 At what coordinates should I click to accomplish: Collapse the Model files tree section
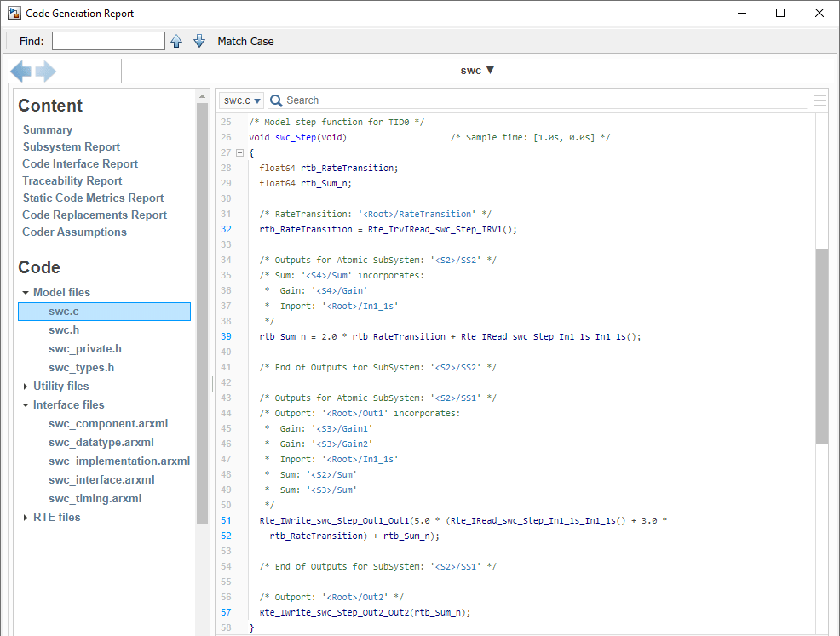(26, 293)
